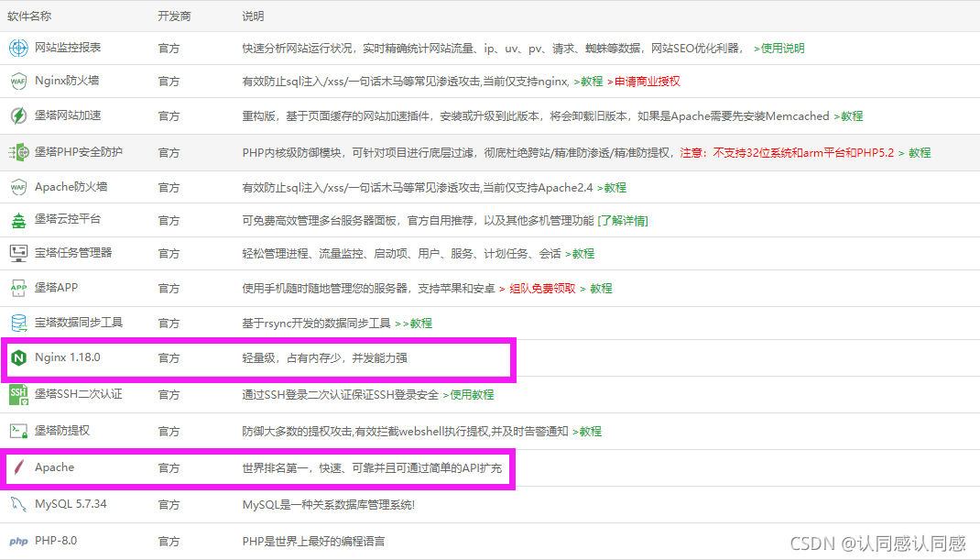Click the 宝塔数据同步工具 database icon

[18, 323]
